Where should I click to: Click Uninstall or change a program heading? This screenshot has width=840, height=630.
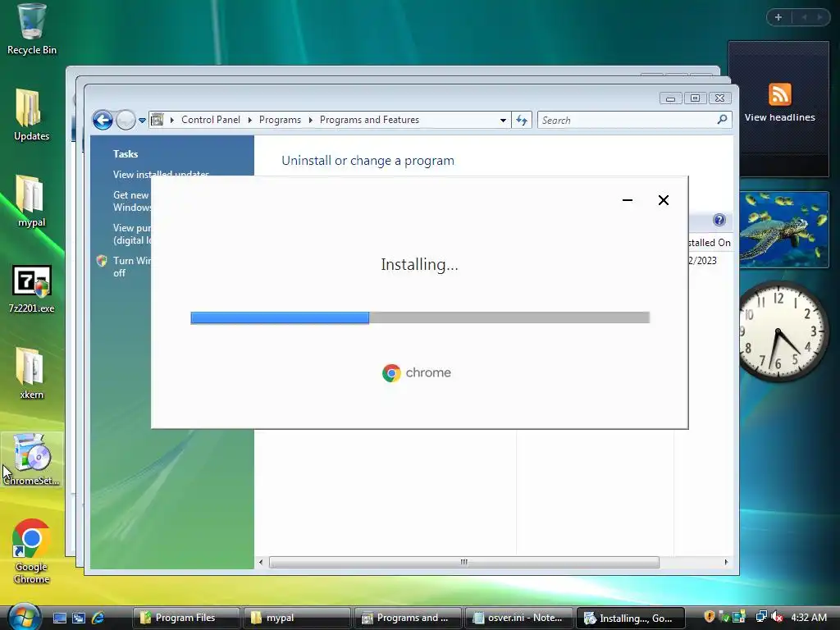367,161
